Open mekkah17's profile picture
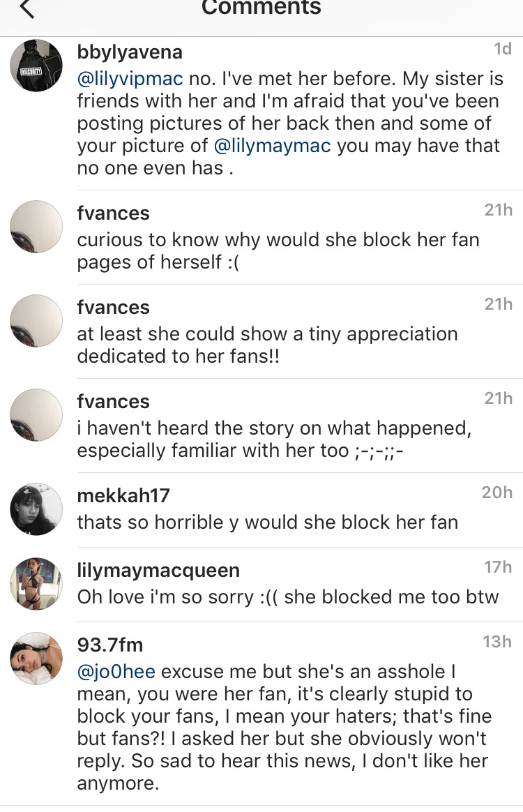The image size is (523, 812). click(36, 509)
